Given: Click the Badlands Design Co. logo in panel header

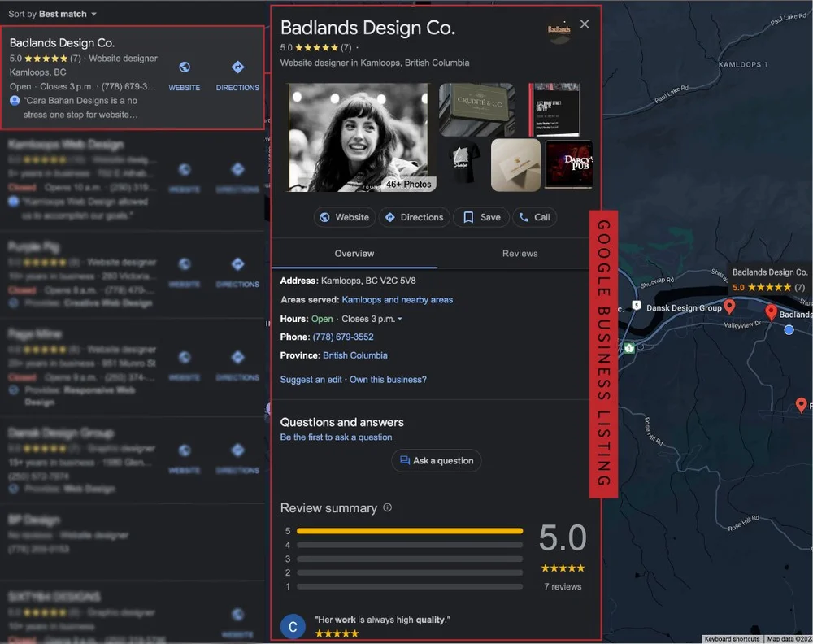Looking at the screenshot, I should 559,32.
